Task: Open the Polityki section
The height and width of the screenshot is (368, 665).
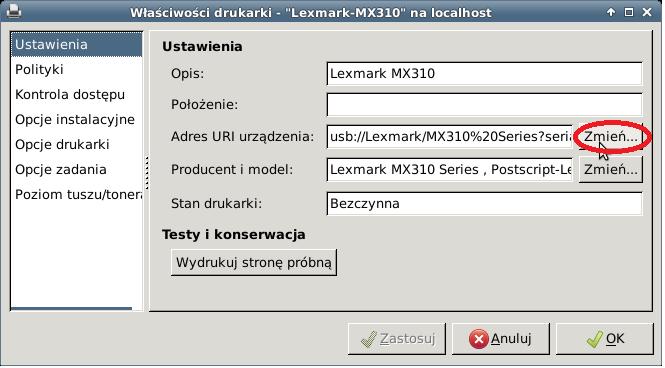Action: pyautogui.click(x=76, y=70)
